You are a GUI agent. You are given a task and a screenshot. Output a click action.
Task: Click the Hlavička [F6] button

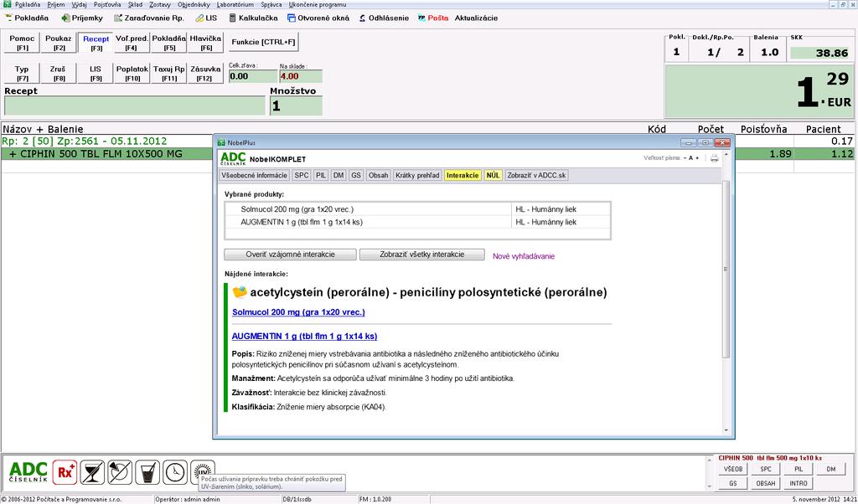pos(205,43)
